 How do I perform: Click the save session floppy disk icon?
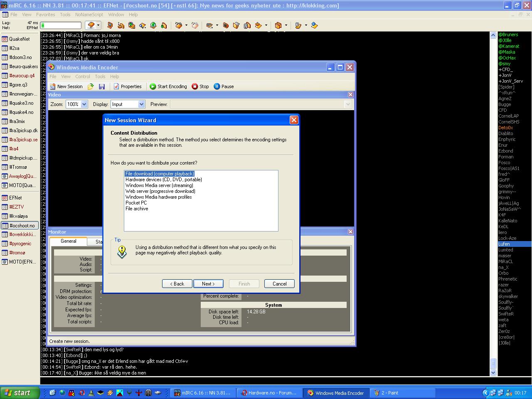click(x=102, y=86)
